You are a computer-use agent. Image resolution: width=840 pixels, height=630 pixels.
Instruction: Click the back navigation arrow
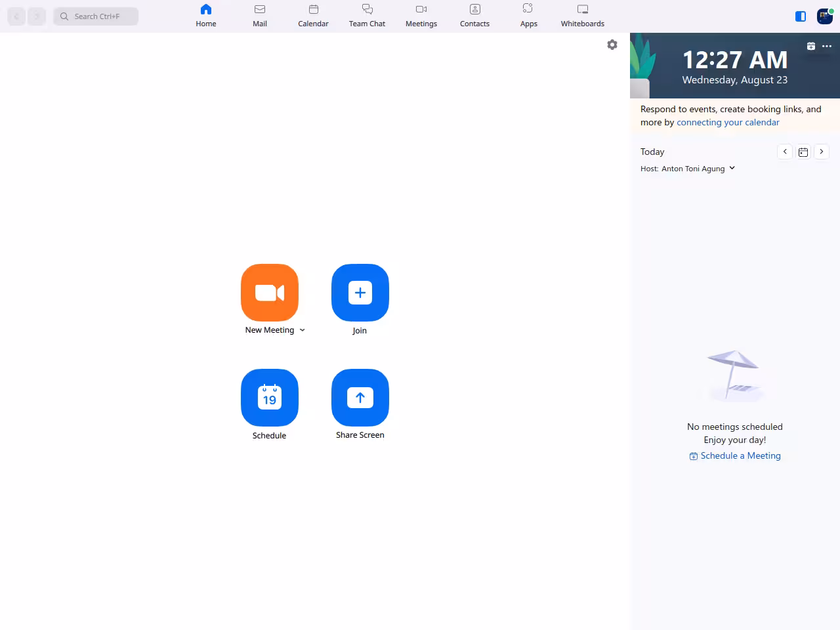[x=16, y=16]
